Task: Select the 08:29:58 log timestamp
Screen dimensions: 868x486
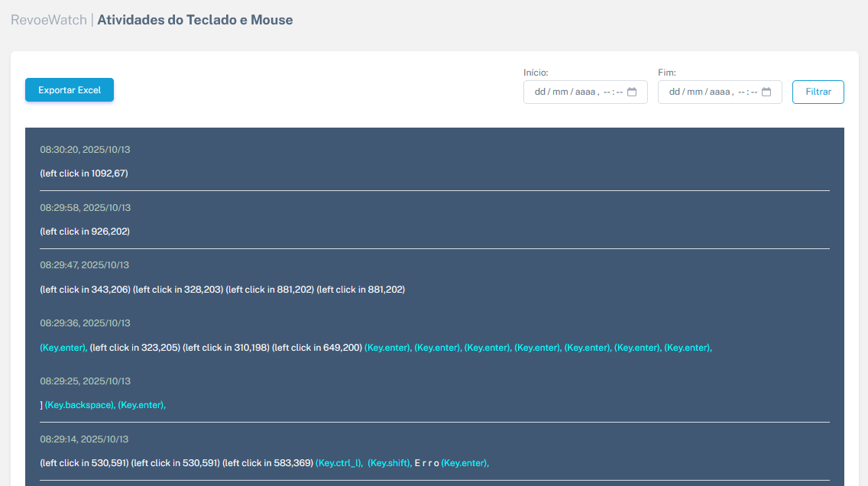Action: [85, 208]
